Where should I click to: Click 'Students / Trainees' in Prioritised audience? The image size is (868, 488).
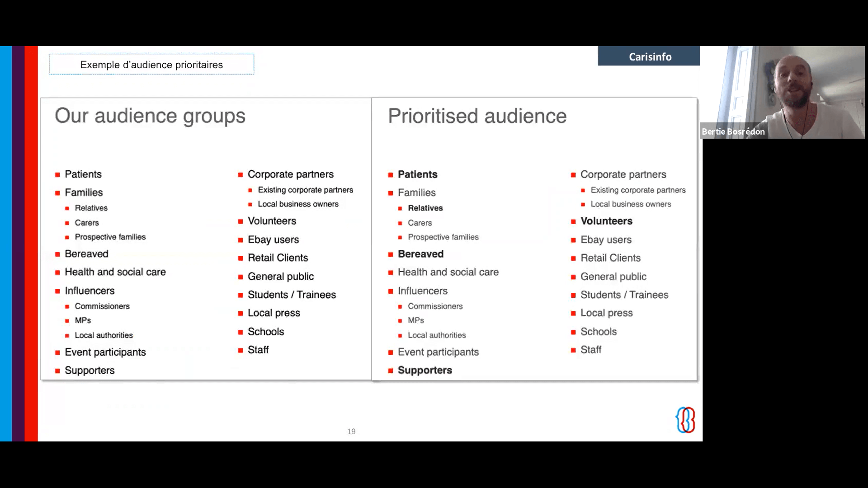(x=625, y=295)
